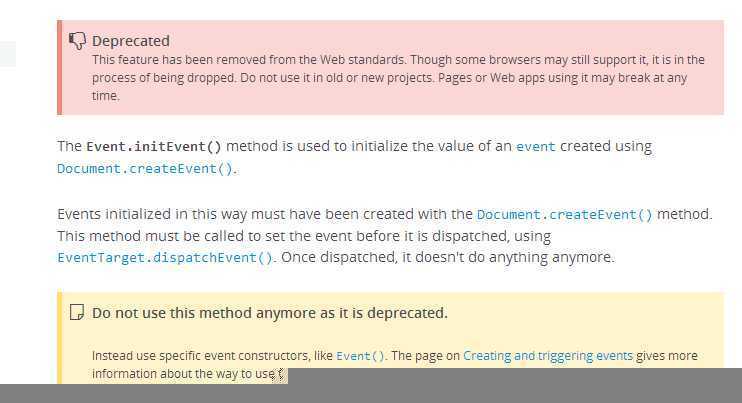Click the gray bar at page bottom
Image resolution: width=742 pixels, height=403 pixels.
tap(371, 394)
